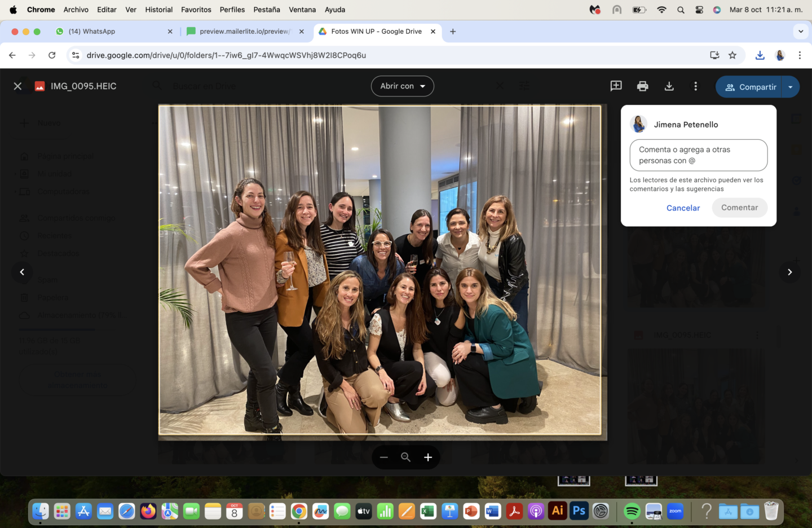Expand the Compartir dropdown arrow
The image size is (812, 528).
pos(791,87)
